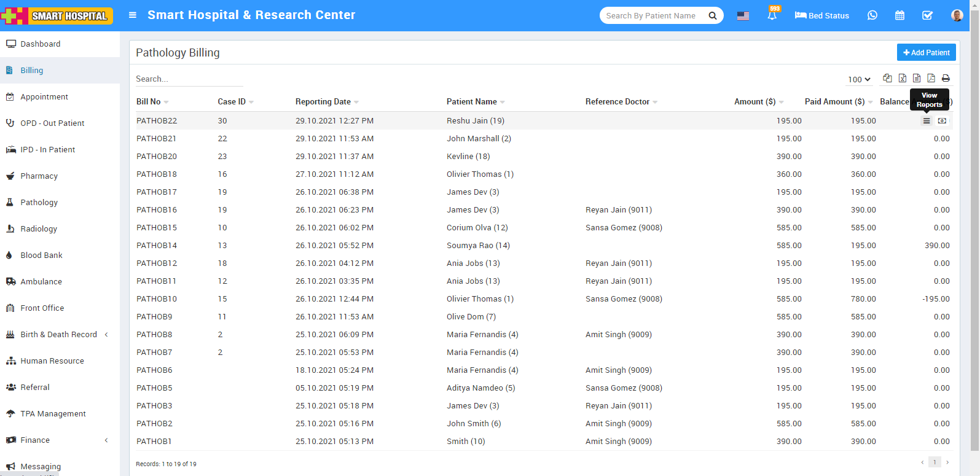Click the table Search input field
The width and height of the screenshot is (980, 476).
189,79
